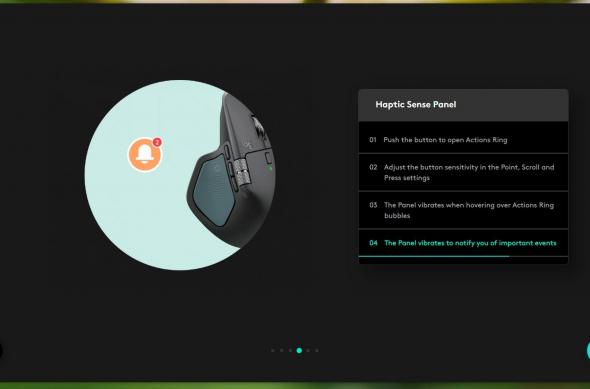The height and width of the screenshot is (389, 590).
Task: Go to the third page indicator dot
Action: pyautogui.click(x=290, y=350)
